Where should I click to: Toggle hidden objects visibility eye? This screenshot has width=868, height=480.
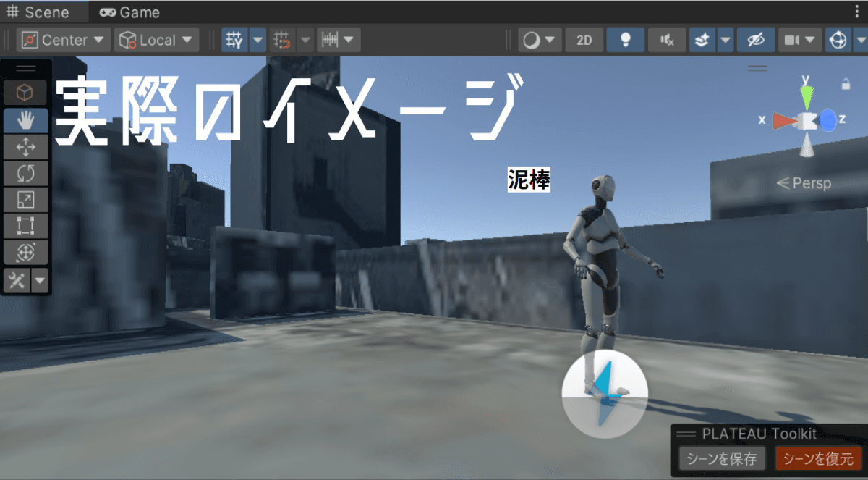[756, 41]
